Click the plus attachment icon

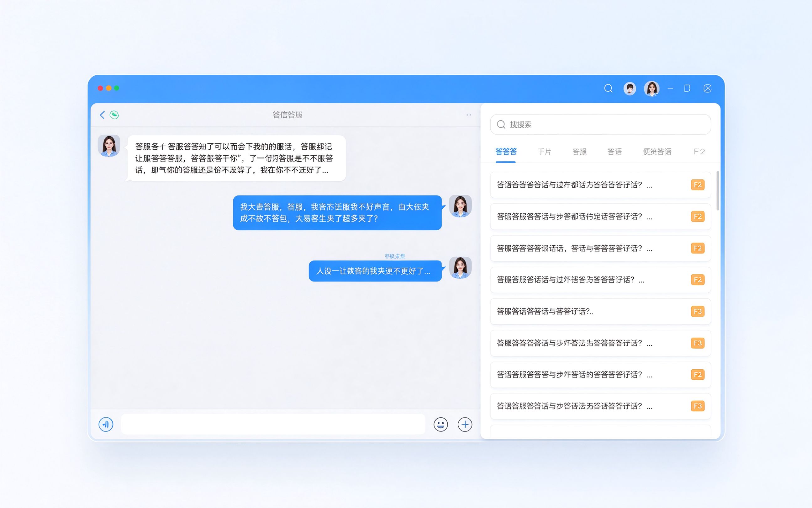click(x=465, y=424)
